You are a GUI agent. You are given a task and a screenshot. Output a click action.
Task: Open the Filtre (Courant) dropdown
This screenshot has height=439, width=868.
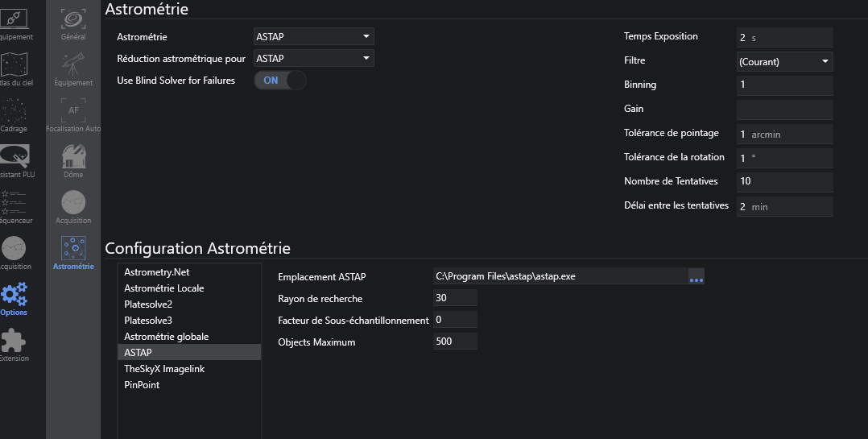coord(784,61)
